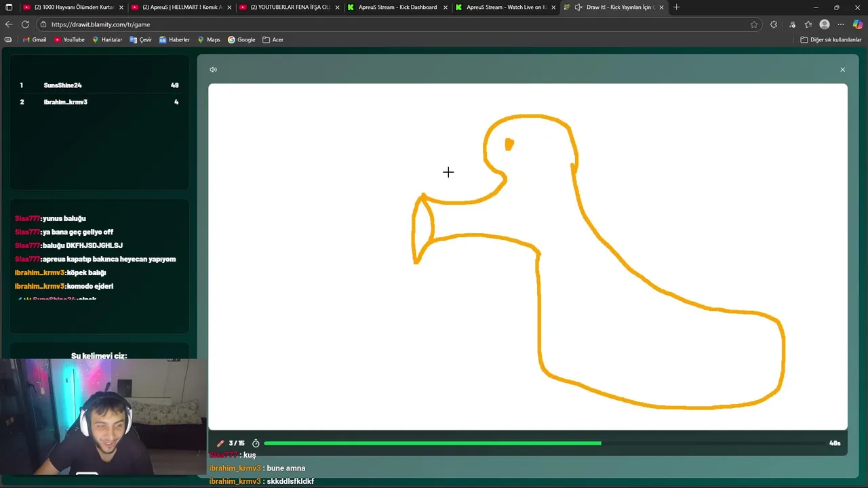Open the new tab plus button
Viewport: 868px width, 488px height.
(x=676, y=7)
